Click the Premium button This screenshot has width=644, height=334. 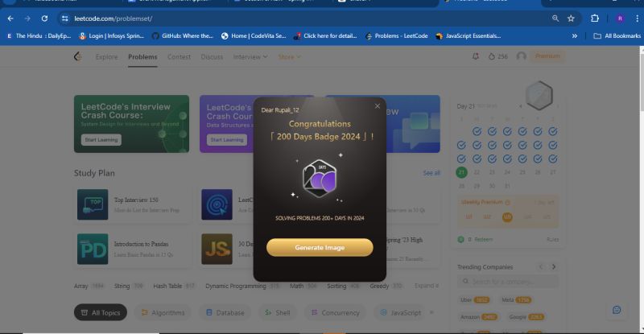click(x=547, y=56)
